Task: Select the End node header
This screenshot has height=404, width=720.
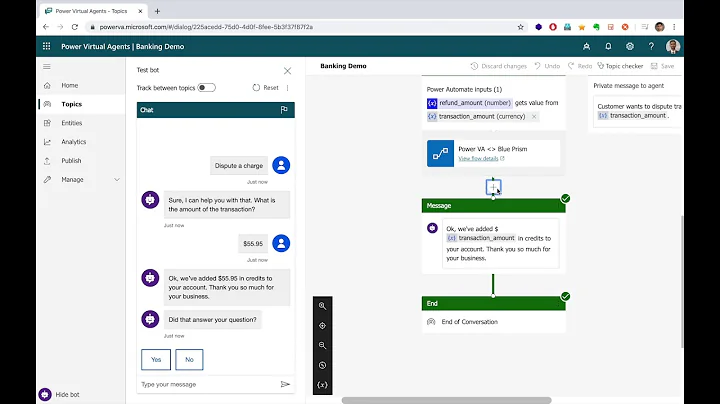Action: (x=494, y=303)
